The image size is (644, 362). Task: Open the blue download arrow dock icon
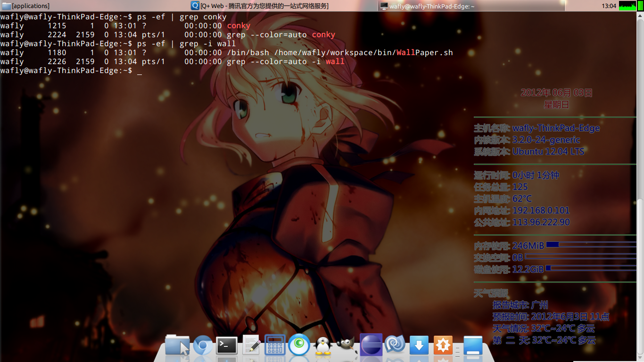tap(419, 346)
